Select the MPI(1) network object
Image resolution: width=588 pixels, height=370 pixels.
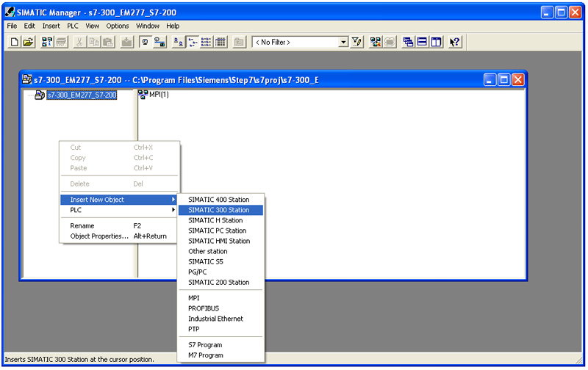point(154,95)
